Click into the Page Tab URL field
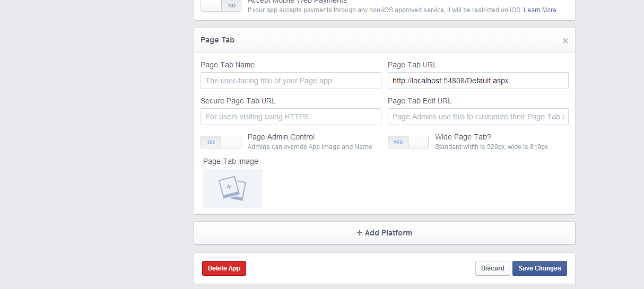Viewport: 644px width, 289px height. (478, 81)
